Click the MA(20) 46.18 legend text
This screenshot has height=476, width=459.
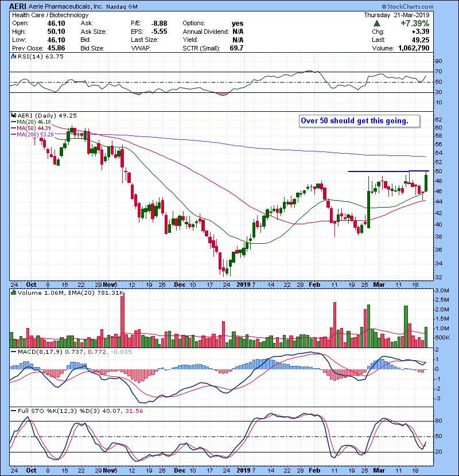[34, 122]
